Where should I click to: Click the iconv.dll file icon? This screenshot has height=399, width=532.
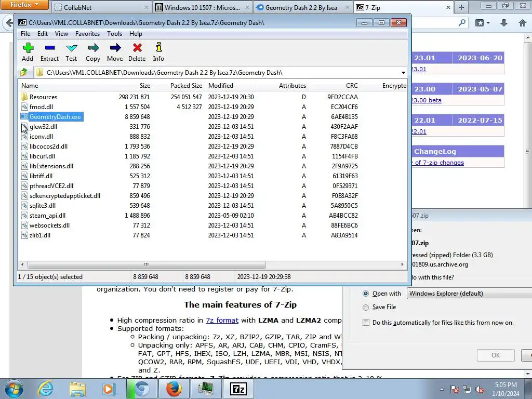[x=24, y=137]
